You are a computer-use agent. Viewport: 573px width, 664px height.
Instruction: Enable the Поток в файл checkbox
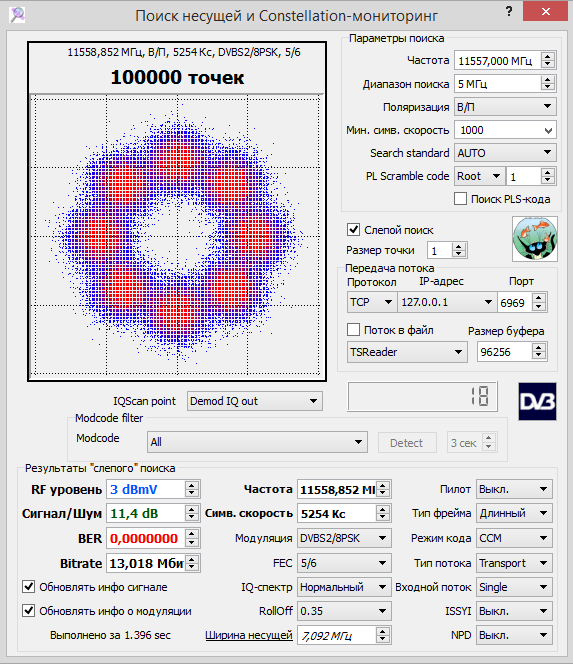coord(353,329)
